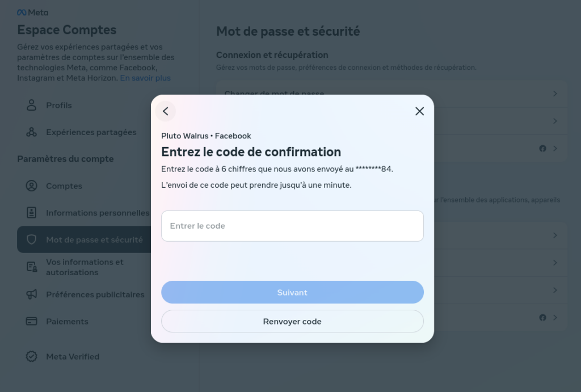Click the chevron beside the lower Facebook icon

[555, 318]
